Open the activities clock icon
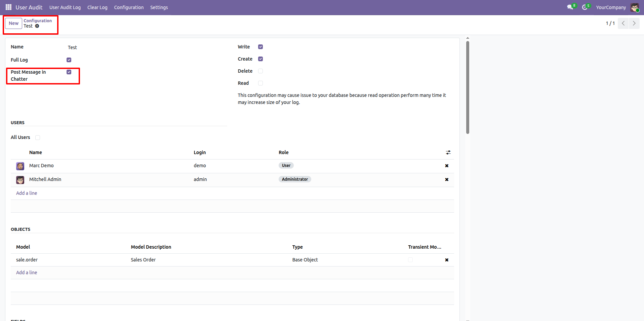Image resolution: width=644 pixels, height=321 pixels. pos(585,7)
